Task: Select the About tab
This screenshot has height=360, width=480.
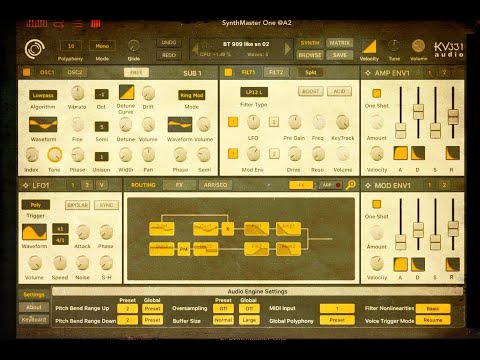Action: tap(34, 307)
